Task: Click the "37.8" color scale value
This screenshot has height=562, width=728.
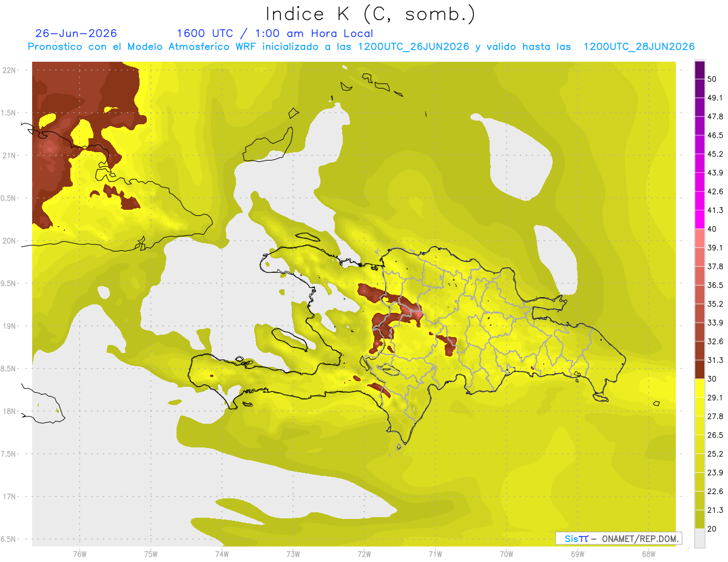Action: click(716, 266)
